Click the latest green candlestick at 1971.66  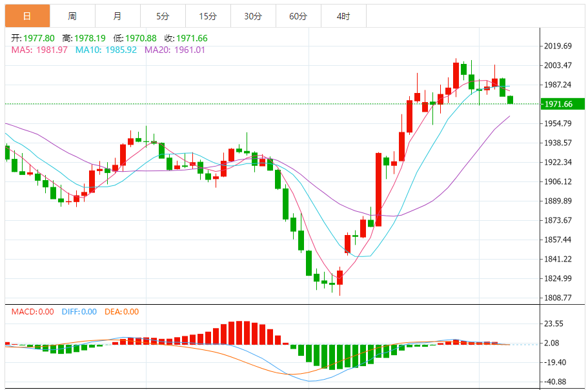click(510, 99)
